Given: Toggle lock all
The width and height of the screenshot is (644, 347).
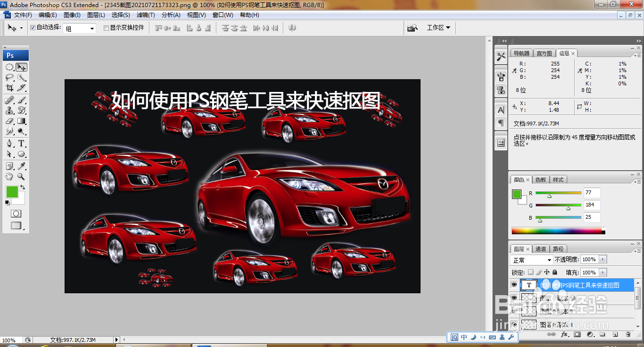Looking at the screenshot, I should click(x=555, y=272).
